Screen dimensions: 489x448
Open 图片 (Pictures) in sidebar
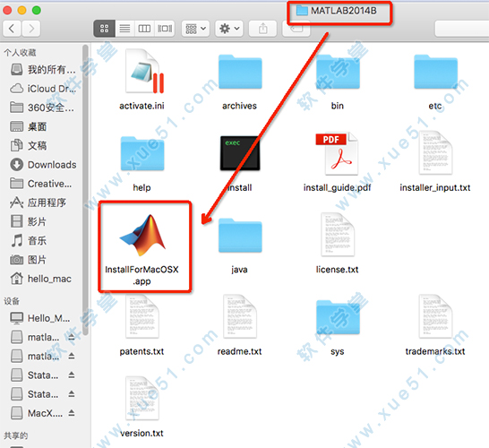[29, 260]
